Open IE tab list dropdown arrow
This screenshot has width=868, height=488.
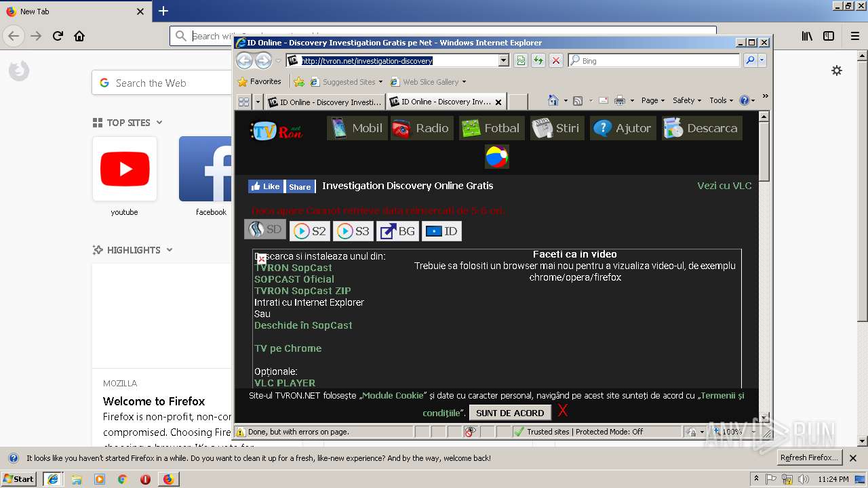(258, 102)
